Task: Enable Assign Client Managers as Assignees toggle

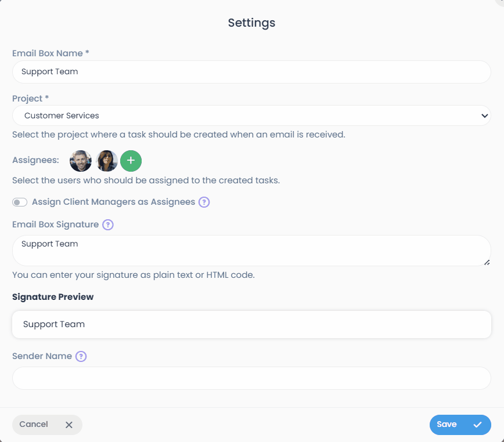Action: (x=20, y=202)
